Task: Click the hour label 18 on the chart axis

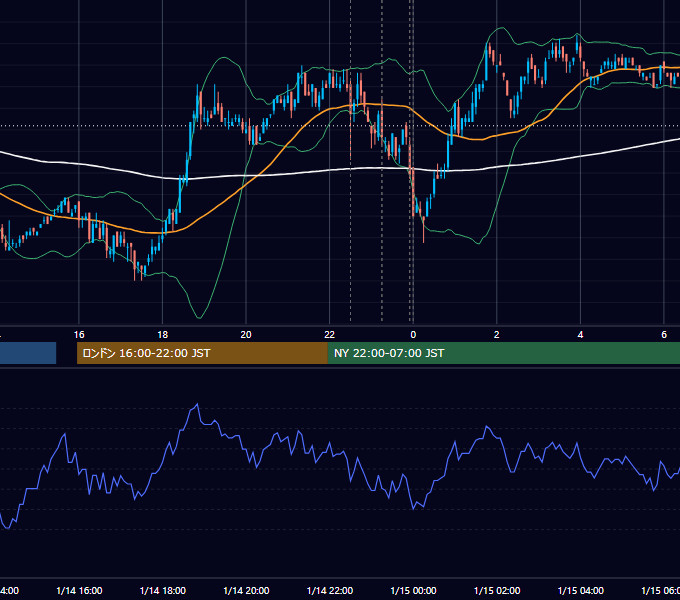Action: pyautogui.click(x=163, y=335)
